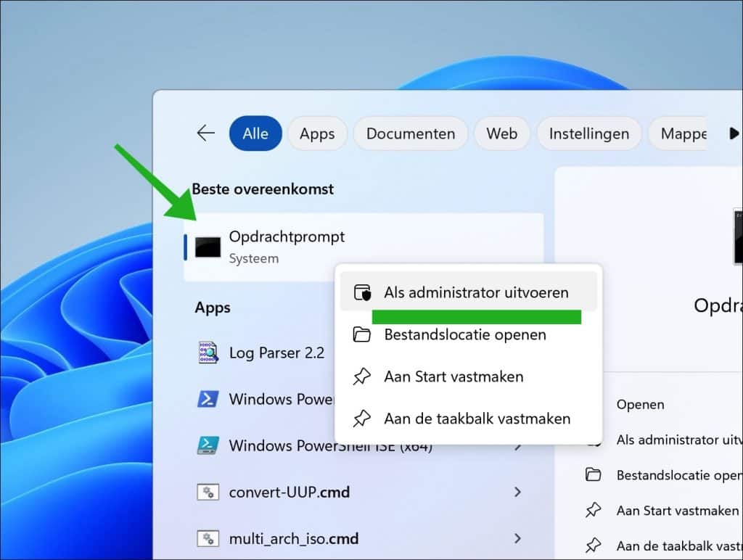This screenshot has width=743, height=560.
Task: Click the Windows PowerShell icon
Action: tap(208, 399)
